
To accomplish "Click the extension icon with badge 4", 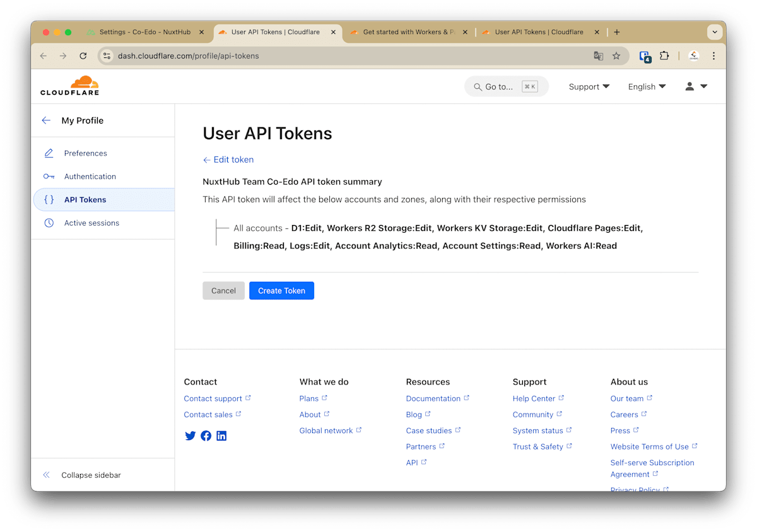I will click(645, 56).
